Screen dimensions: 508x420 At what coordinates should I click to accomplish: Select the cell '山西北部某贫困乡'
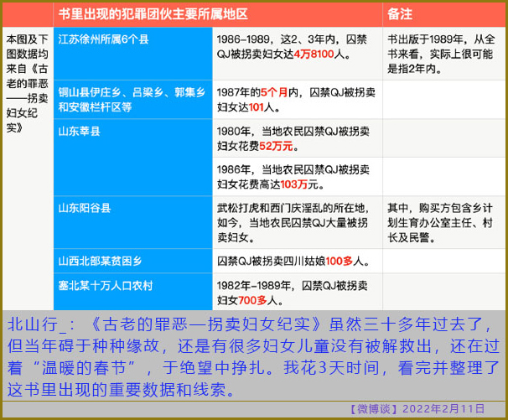click(x=132, y=261)
